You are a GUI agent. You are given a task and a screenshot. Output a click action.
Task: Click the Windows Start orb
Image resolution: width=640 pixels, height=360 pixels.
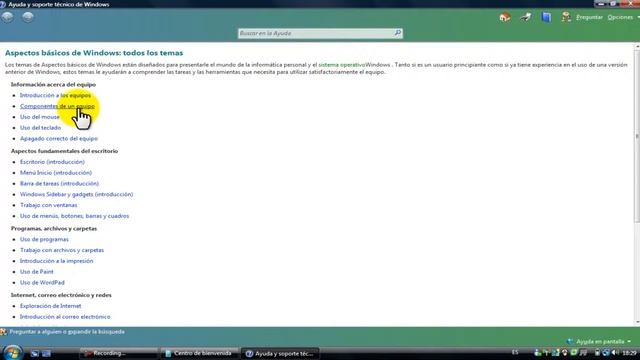(12, 352)
